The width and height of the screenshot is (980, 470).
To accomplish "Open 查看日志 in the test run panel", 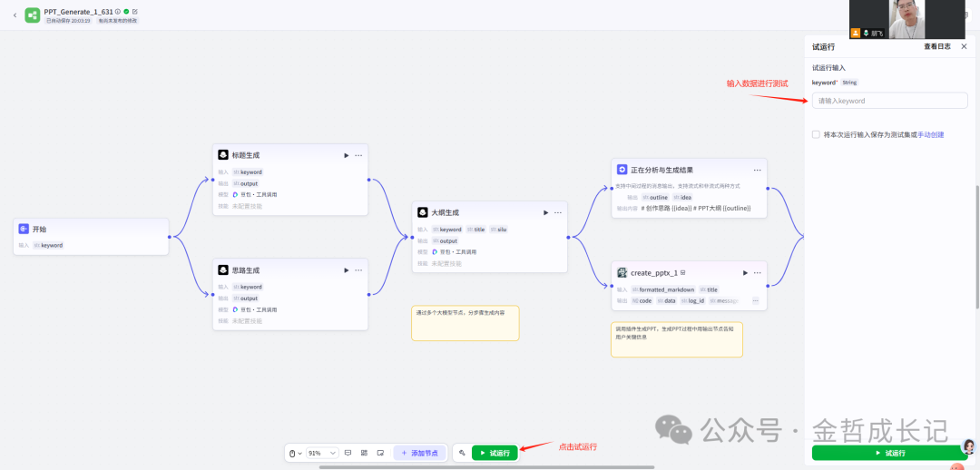I will click(x=937, y=46).
